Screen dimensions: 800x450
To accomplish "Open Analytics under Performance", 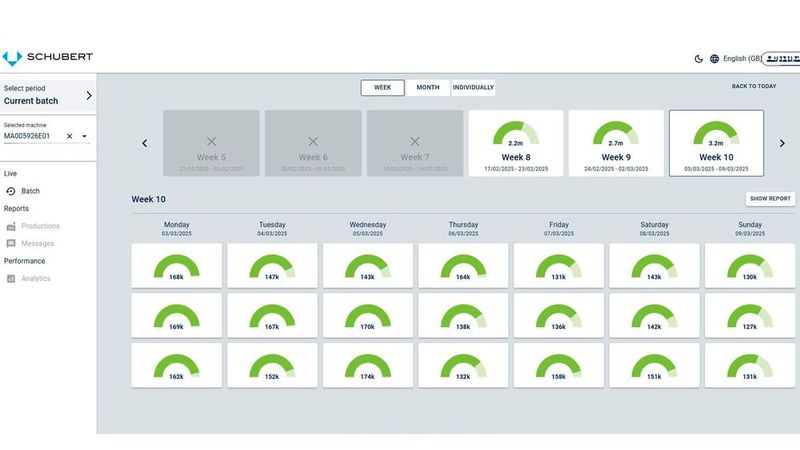I will coord(35,278).
